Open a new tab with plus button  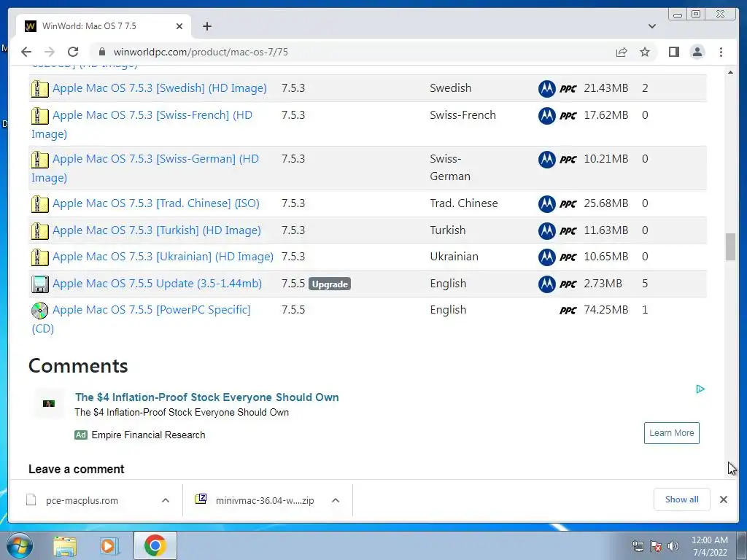click(206, 26)
